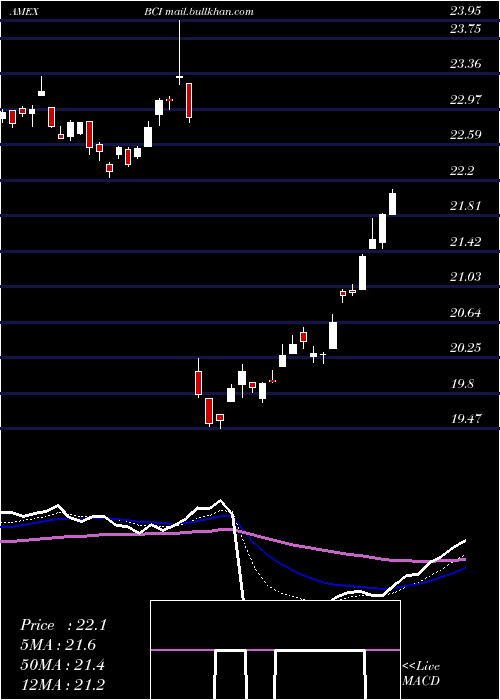Select the 22.97 price axis label
The height and width of the screenshot is (700, 500).
tap(465, 100)
